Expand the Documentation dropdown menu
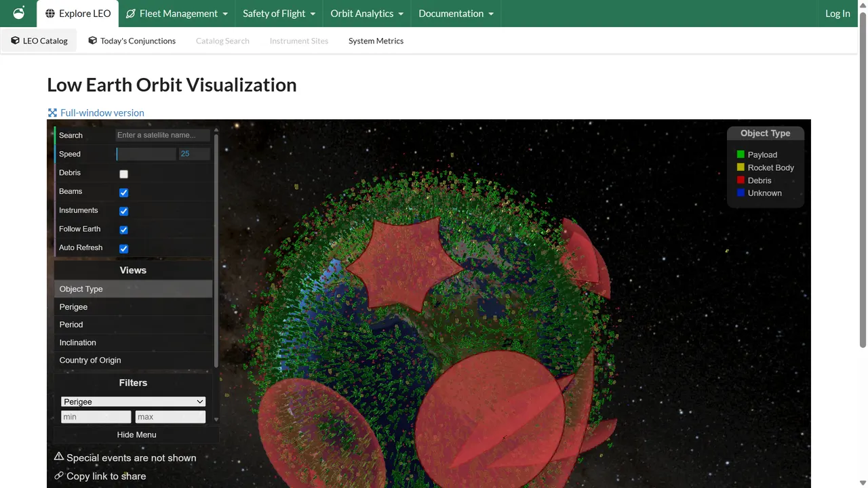Image resolution: width=868 pixels, height=488 pixels. 456,14
